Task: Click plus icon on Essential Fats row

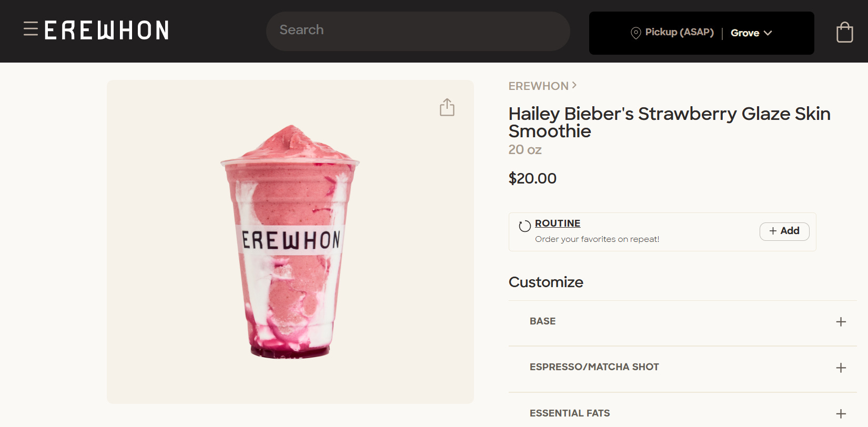Action: pyautogui.click(x=841, y=414)
